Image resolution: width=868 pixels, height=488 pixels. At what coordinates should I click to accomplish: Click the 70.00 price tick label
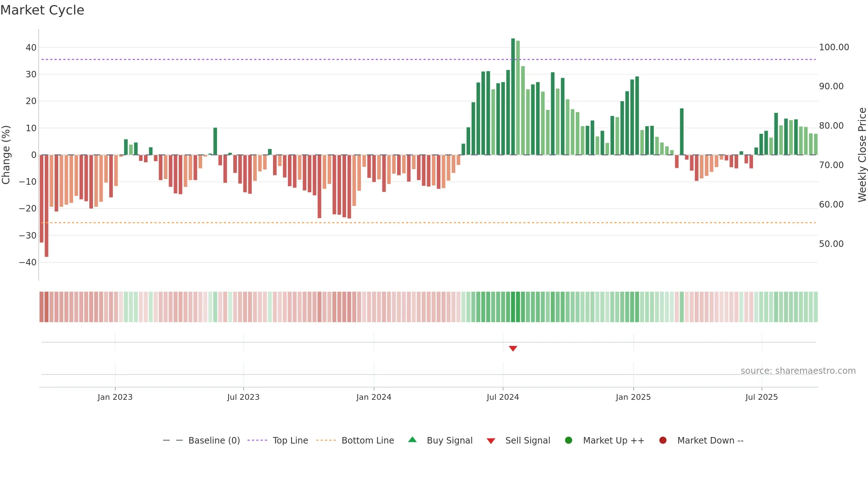pyautogui.click(x=831, y=165)
